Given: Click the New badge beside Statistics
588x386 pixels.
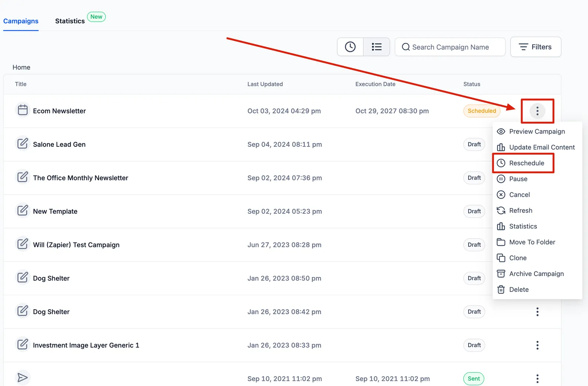Looking at the screenshot, I should (96, 17).
